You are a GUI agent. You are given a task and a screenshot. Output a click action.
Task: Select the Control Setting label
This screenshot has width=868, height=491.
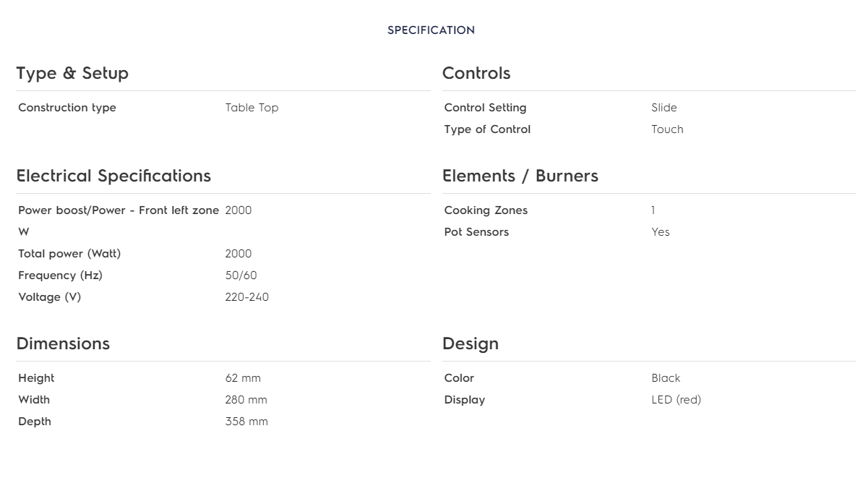[485, 108]
